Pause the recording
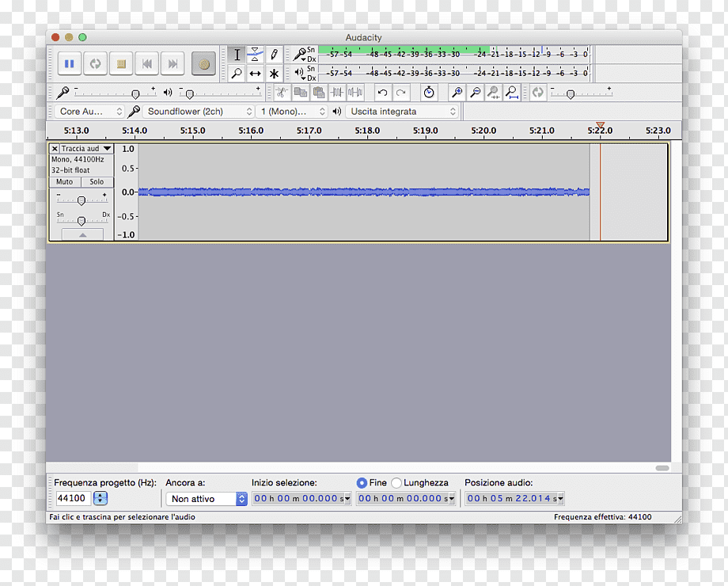The height and width of the screenshot is (586, 728). pos(69,63)
